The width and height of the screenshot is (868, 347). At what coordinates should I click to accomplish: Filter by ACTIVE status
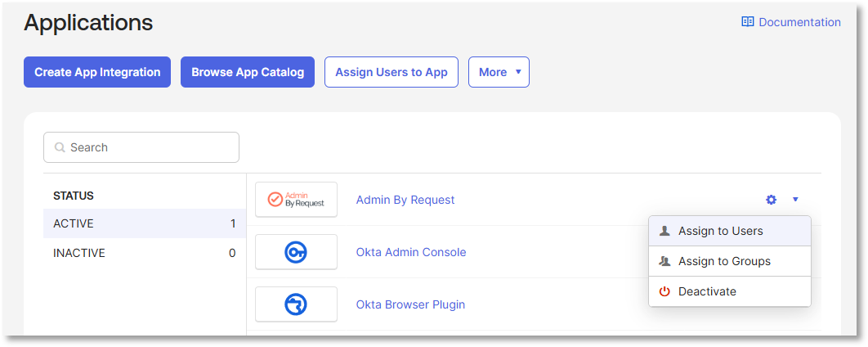(145, 223)
